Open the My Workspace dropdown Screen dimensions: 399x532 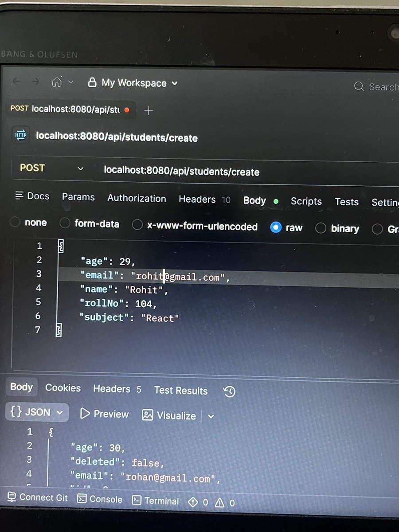[x=133, y=83]
